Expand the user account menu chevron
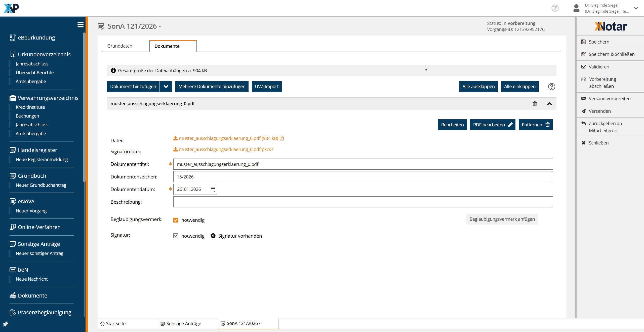This screenshot has height=332, width=644. point(636,8)
